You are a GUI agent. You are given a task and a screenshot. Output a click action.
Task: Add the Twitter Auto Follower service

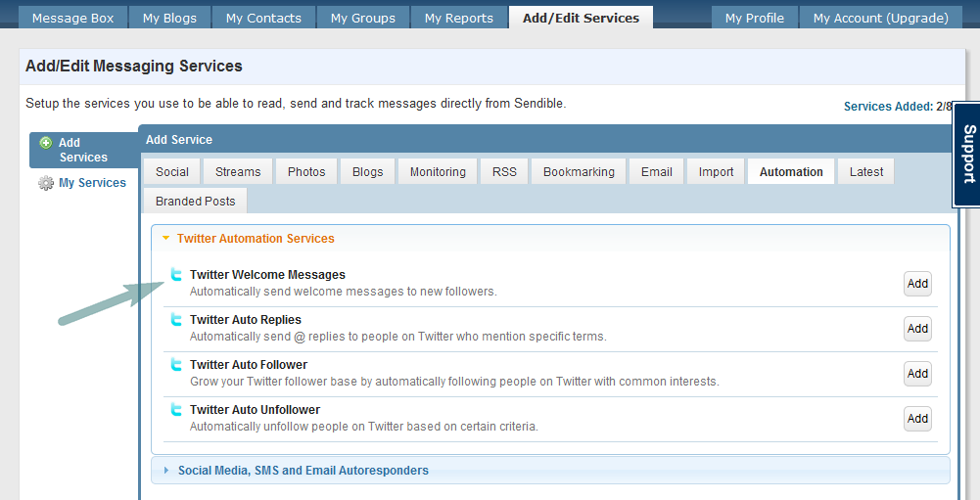(917, 373)
